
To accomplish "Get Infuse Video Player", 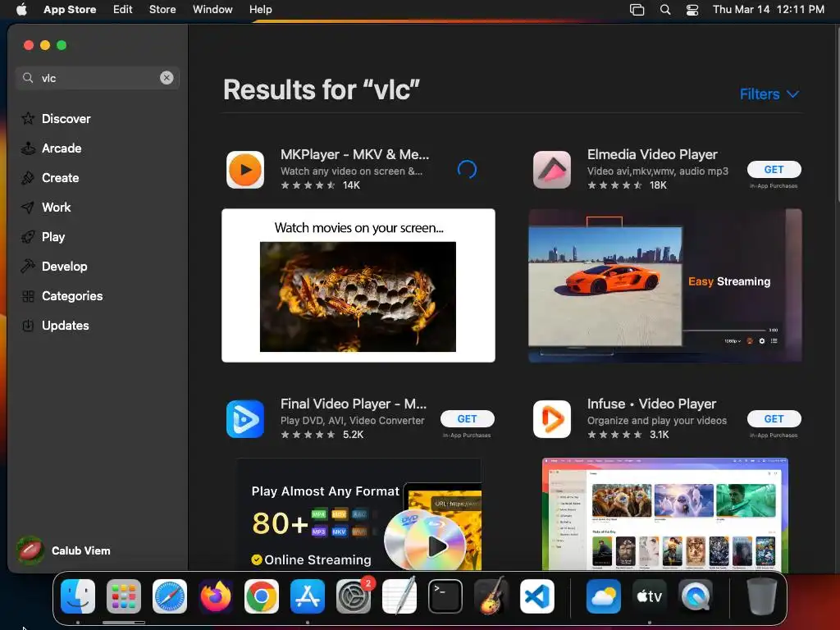I will pyautogui.click(x=774, y=419).
